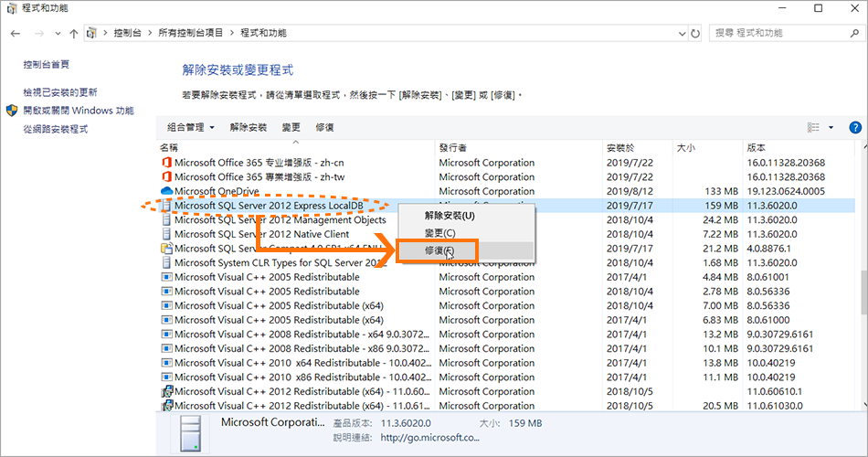The image size is (868, 457).
Task: Click the Visual C++ 2005 8.0.61001 icon
Action: pos(166,277)
